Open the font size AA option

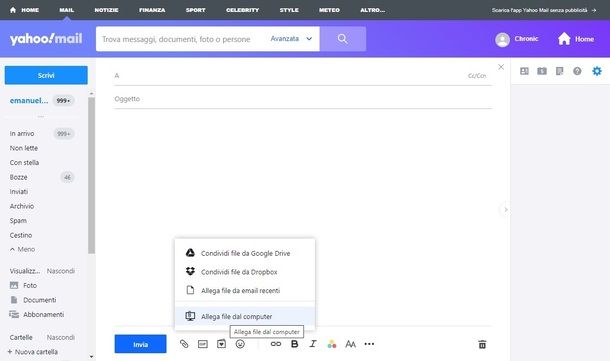point(351,344)
